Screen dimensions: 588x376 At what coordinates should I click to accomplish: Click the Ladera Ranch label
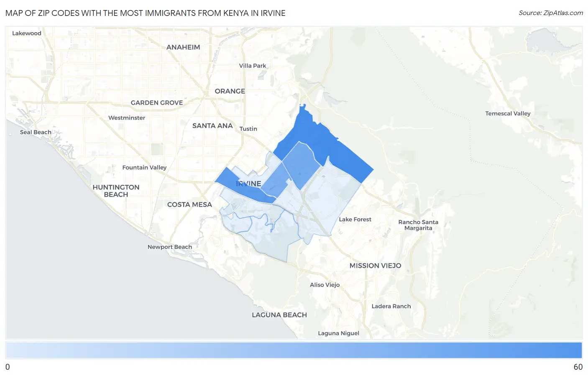(391, 306)
